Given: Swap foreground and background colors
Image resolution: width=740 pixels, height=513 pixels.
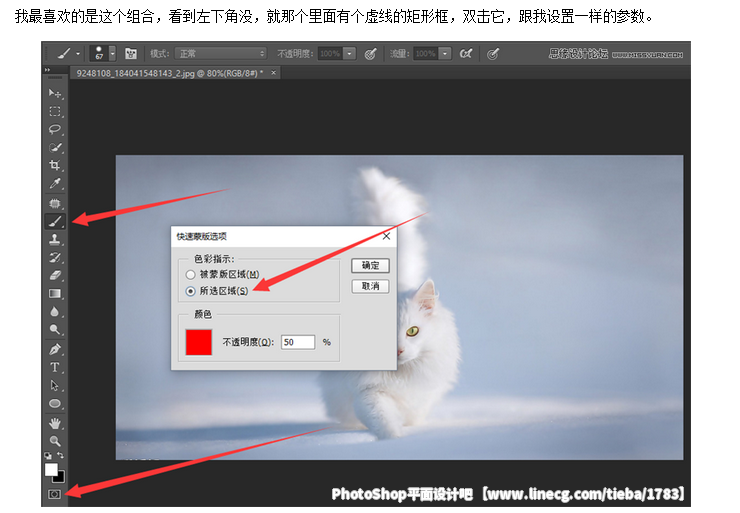Looking at the screenshot, I should (x=60, y=455).
